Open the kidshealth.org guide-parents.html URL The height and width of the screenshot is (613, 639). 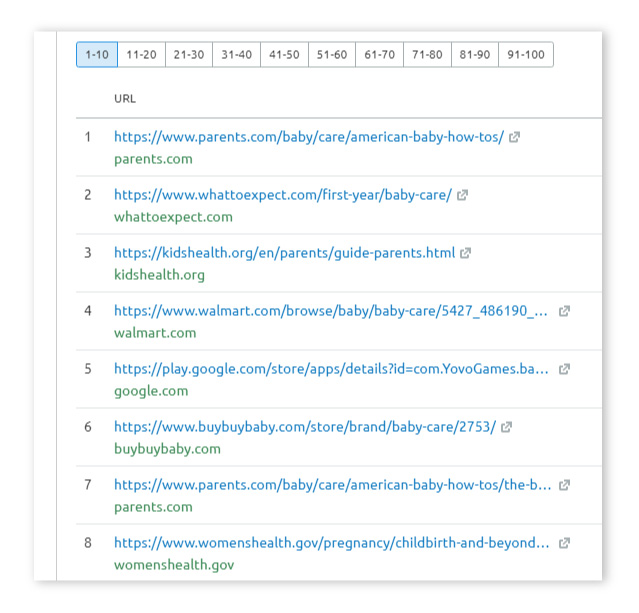point(284,253)
